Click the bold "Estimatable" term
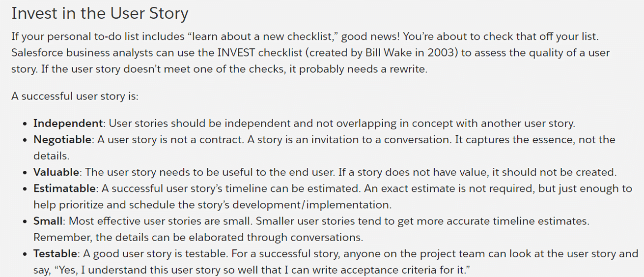This screenshot has height=277, width=644. 64,188
